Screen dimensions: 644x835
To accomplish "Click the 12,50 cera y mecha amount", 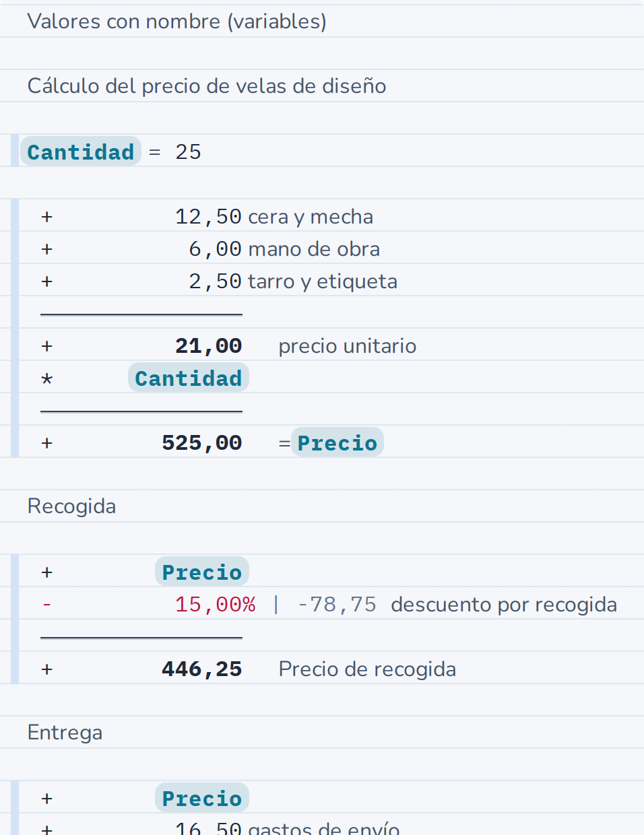I will pos(208,216).
